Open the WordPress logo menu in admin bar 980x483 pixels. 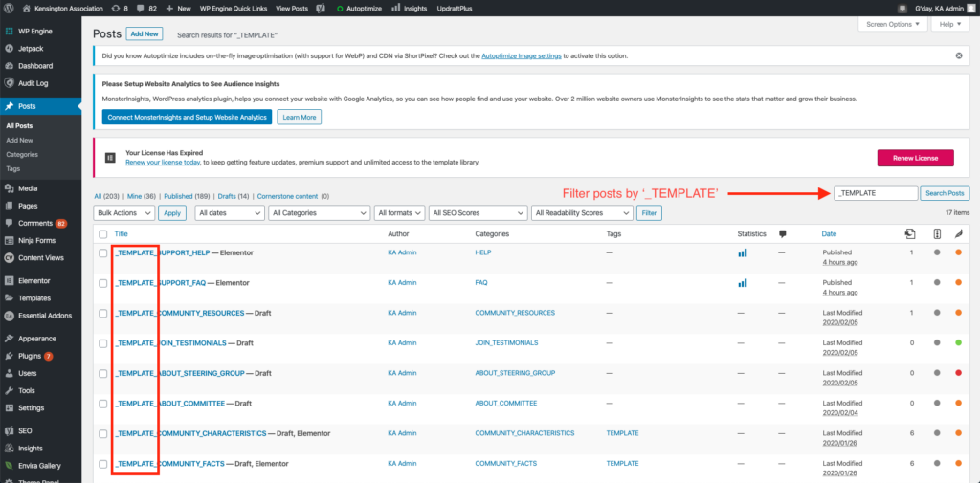pyautogui.click(x=10, y=9)
